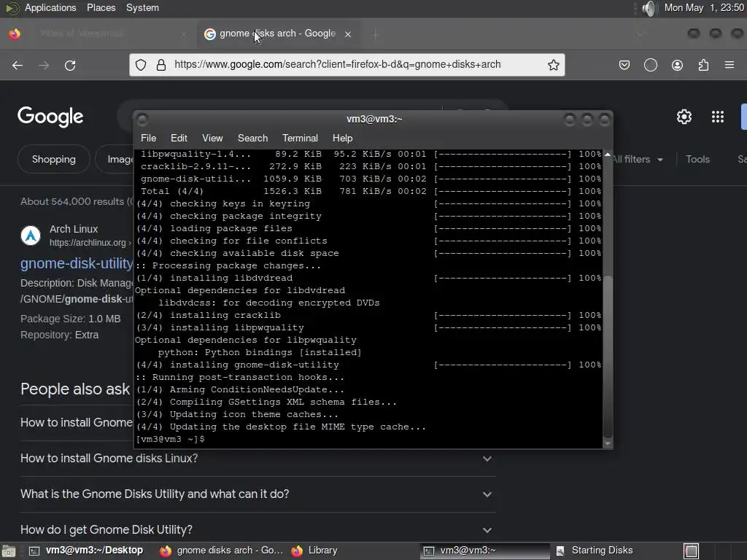747x560 pixels.
Task: Open the terminal Edit menu
Action: 179,138
